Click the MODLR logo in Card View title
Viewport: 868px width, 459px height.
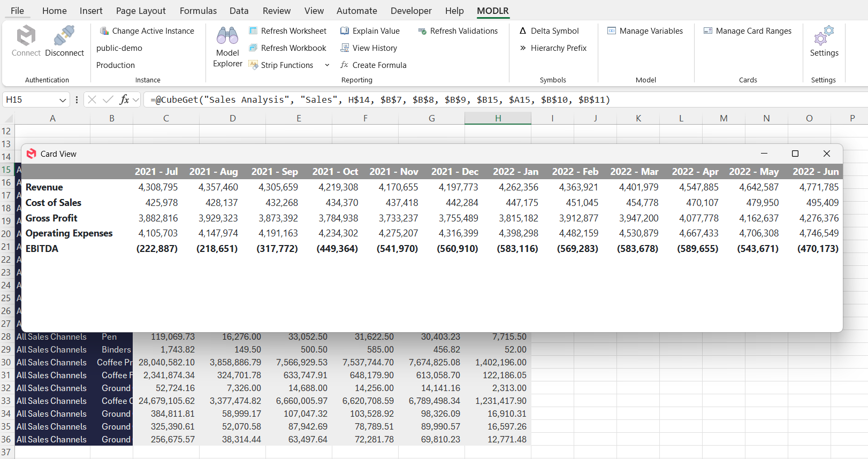tap(32, 154)
